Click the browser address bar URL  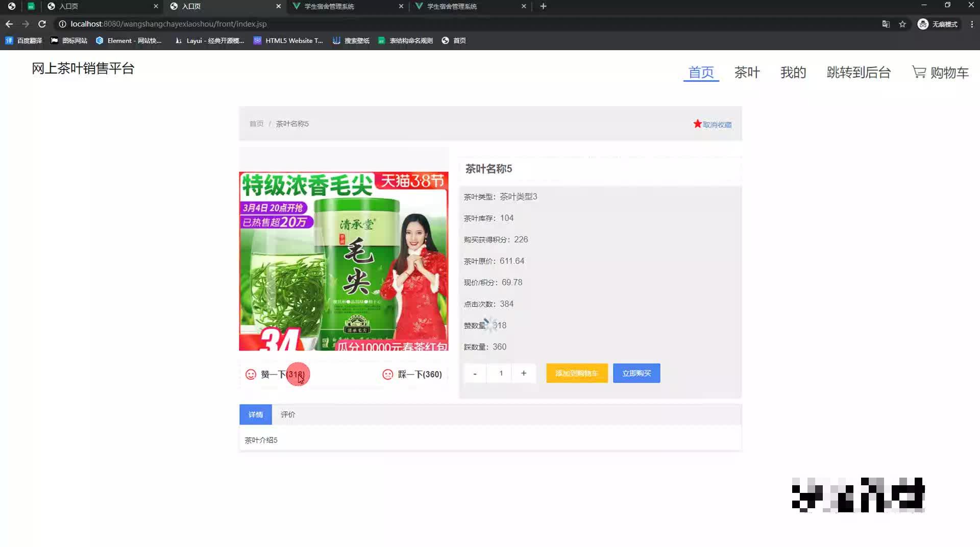(x=168, y=24)
